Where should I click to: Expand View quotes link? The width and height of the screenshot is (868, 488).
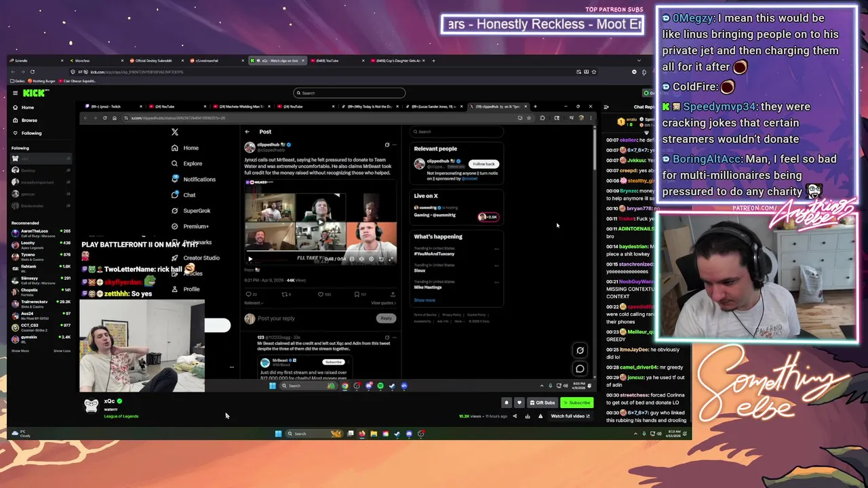tap(383, 303)
